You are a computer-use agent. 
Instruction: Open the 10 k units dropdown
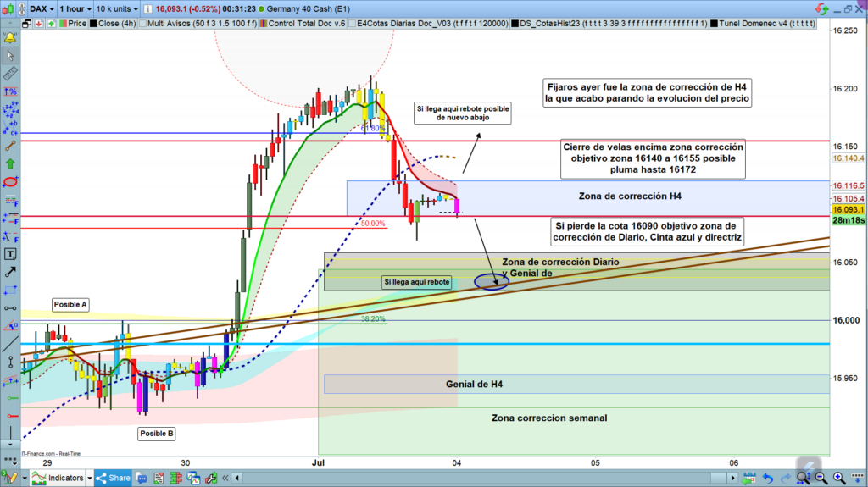[x=117, y=8]
